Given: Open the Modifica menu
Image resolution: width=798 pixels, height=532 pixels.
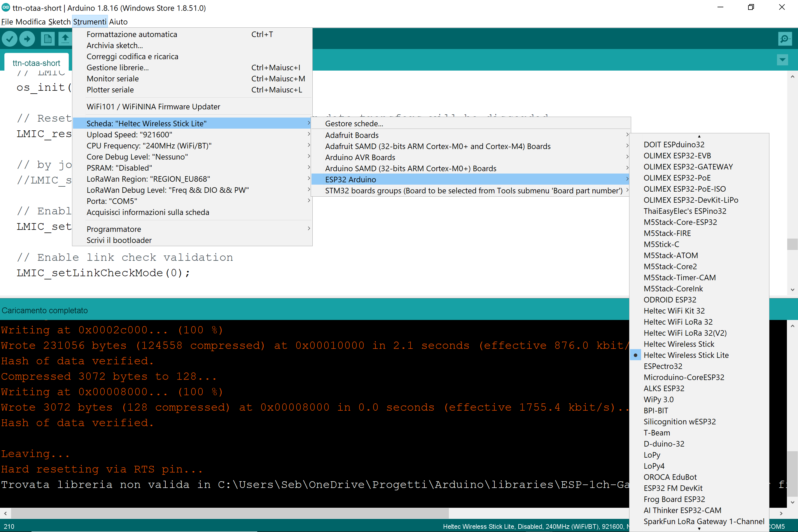Looking at the screenshot, I should (x=31, y=22).
